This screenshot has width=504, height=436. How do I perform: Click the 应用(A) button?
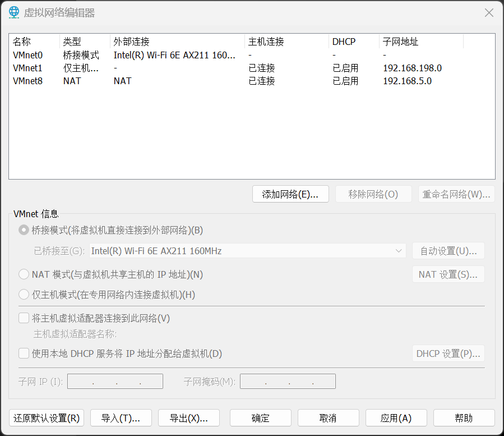pos(396,418)
